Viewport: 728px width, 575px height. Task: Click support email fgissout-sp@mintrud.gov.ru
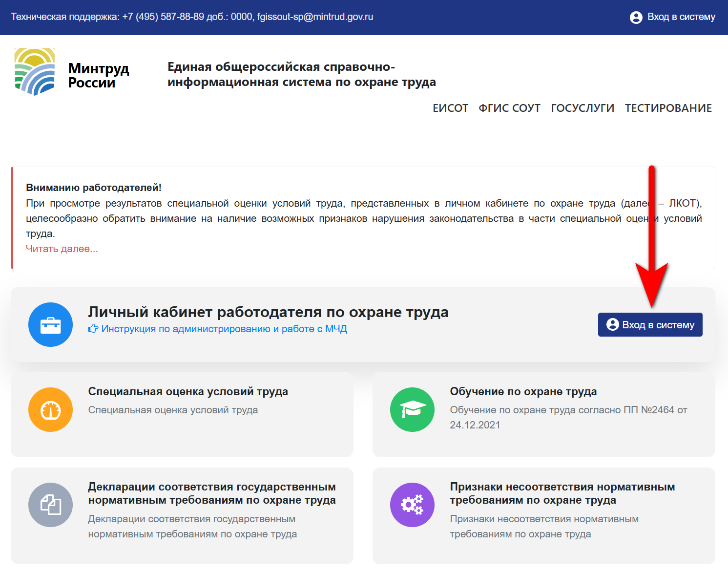tap(315, 17)
